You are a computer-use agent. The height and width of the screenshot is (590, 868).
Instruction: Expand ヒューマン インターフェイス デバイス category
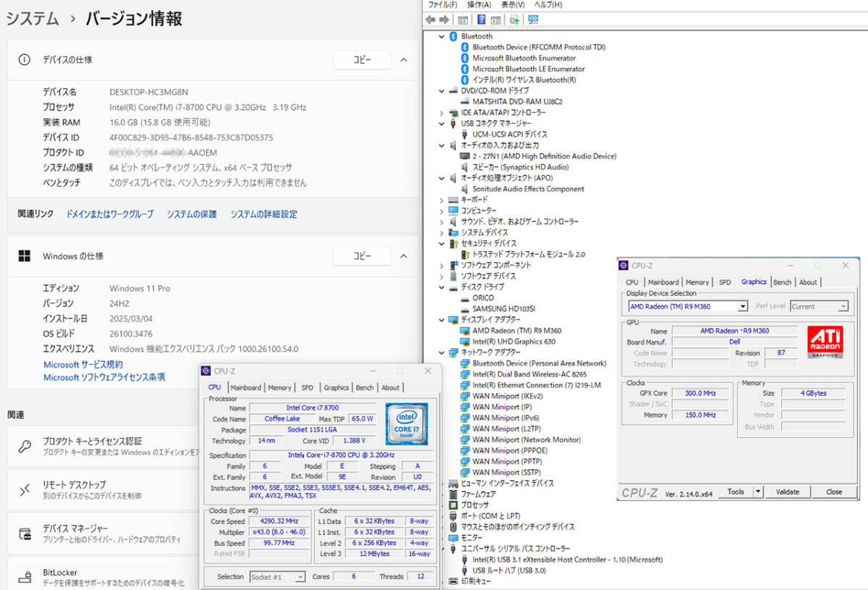(442, 483)
